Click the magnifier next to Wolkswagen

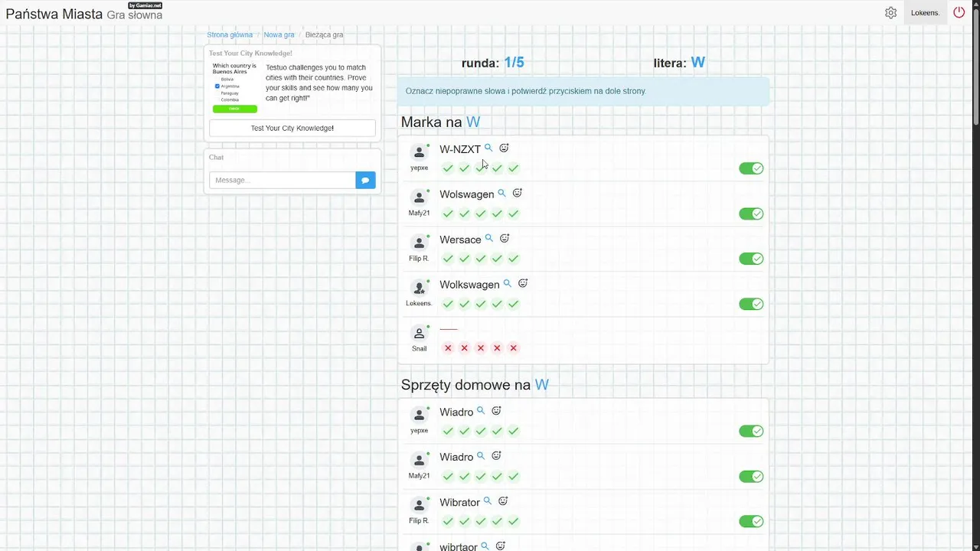(507, 283)
